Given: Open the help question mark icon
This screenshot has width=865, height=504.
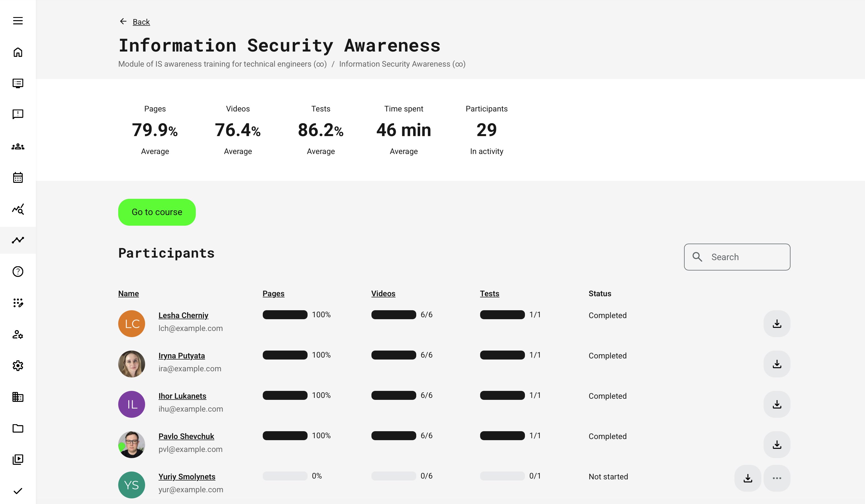Looking at the screenshot, I should [18, 271].
